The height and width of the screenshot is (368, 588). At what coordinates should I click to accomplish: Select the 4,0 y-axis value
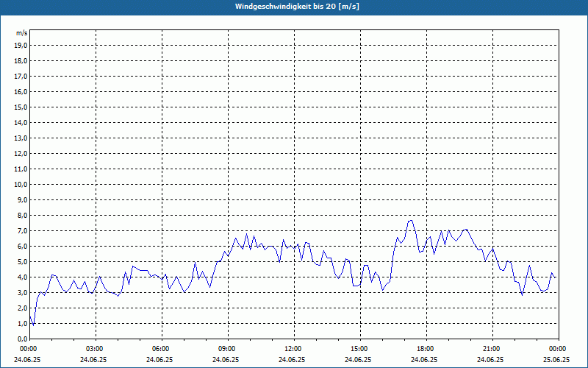[22, 277]
